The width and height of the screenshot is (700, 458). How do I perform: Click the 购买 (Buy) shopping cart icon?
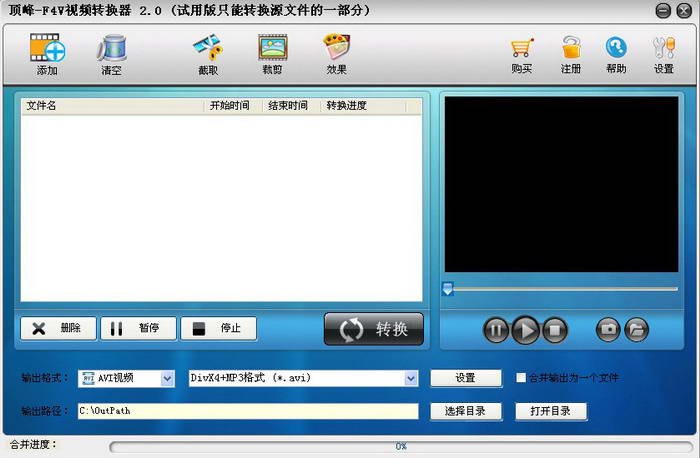pyautogui.click(x=521, y=55)
